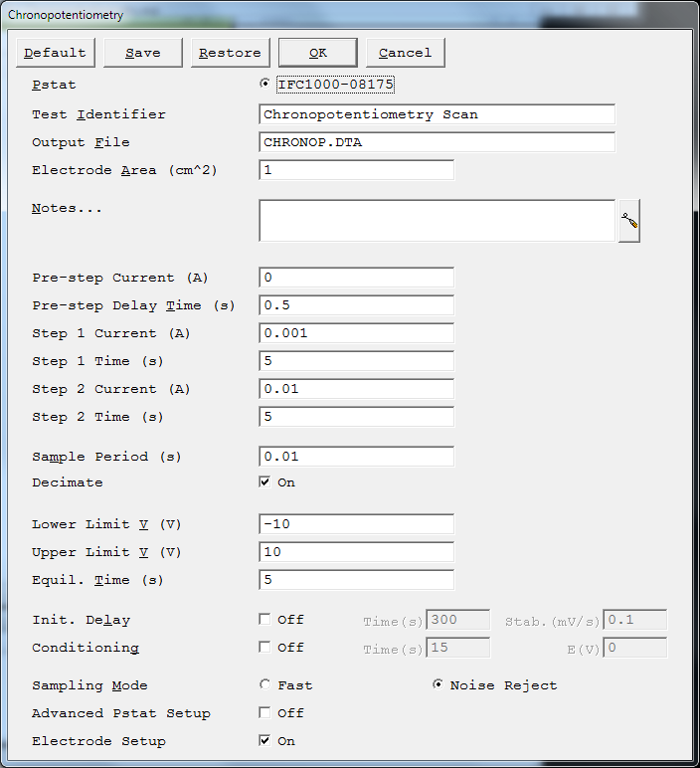Enable the Conditioning checkbox
The width and height of the screenshot is (700, 768).
point(264,647)
